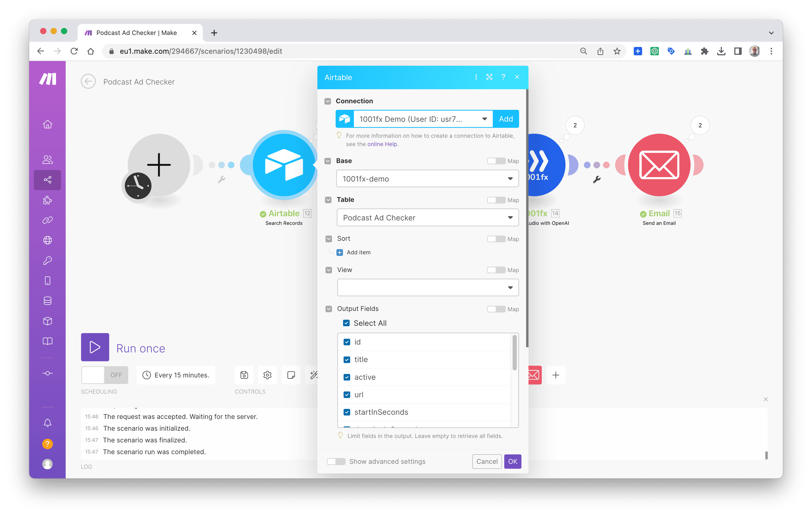This screenshot has height=517, width=812.
Task: Open scenario settings gear in Controls
Action: [267, 375]
